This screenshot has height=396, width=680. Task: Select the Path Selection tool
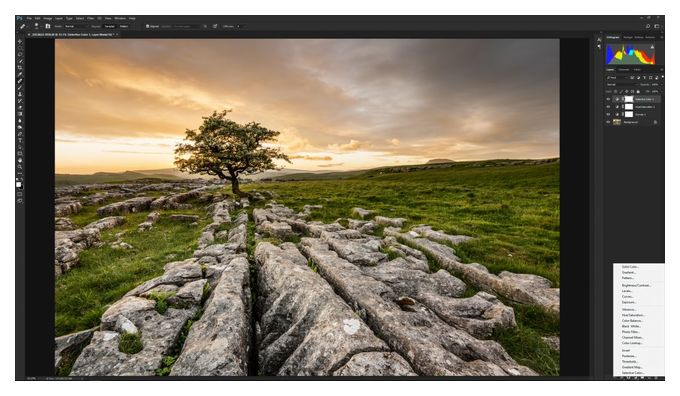tap(20, 147)
